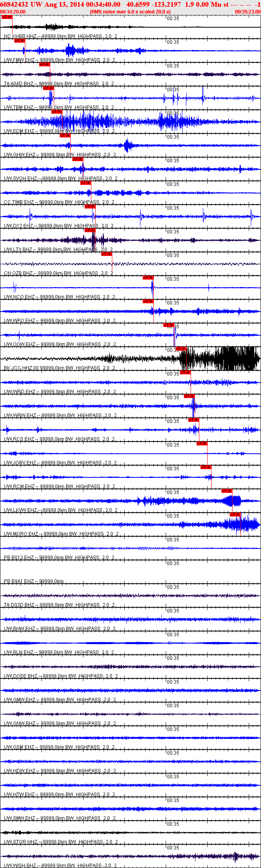Click the UW DY2 EHZ station label
Image resolution: width=261 pixels, height=868 pixels.
59,226
